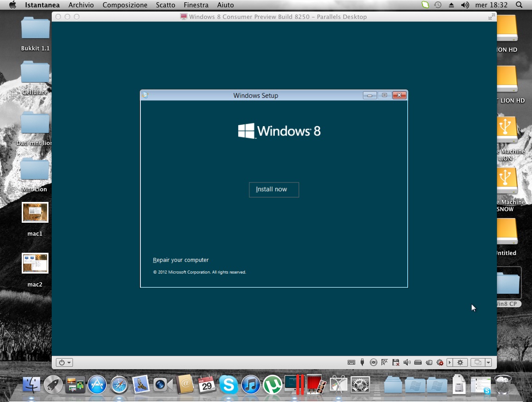Close the Windows Setup dialog
The height and width of the screenshot is (402, 532).
point(399,95)
